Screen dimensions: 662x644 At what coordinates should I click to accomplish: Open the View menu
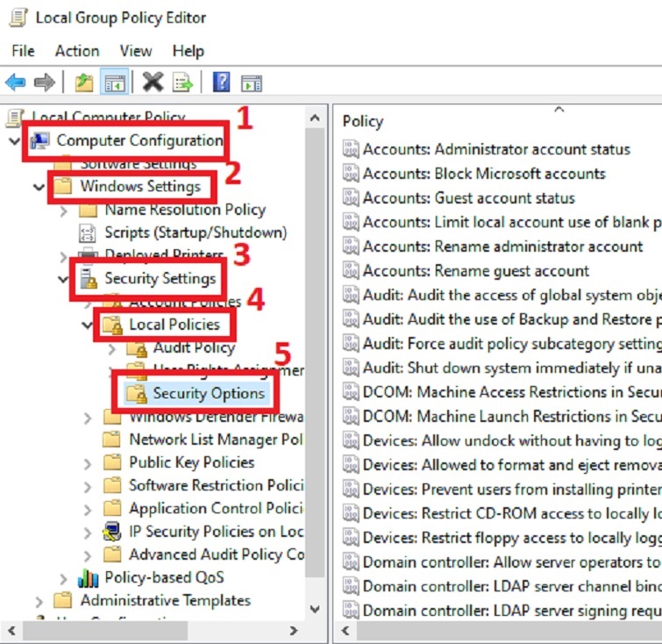click(136, 51)
